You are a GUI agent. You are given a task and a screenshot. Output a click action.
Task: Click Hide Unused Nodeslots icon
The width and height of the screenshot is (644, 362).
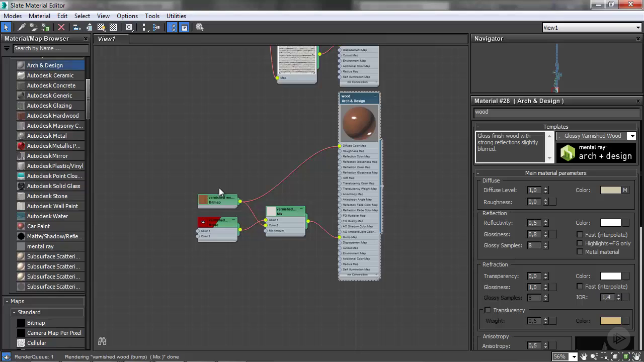[89, 28]
